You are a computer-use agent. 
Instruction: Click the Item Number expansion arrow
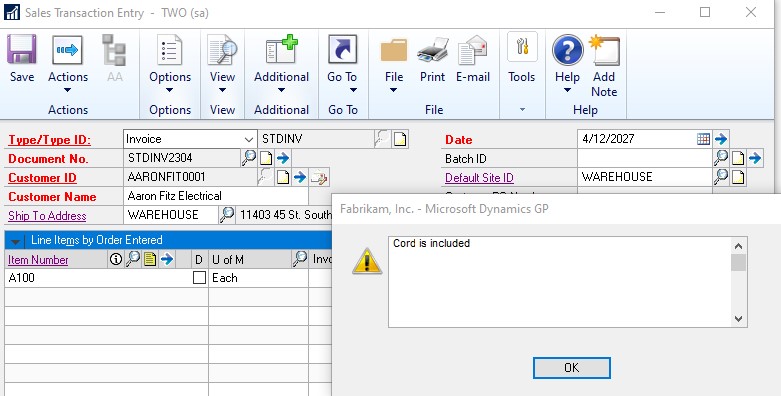point(167,259)
